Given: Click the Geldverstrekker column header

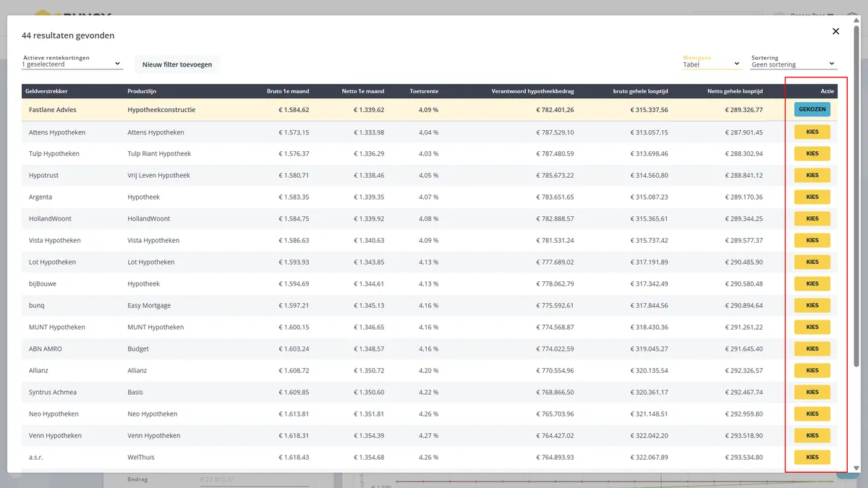Looking at the screenshot, I should (x=46, y=91).
